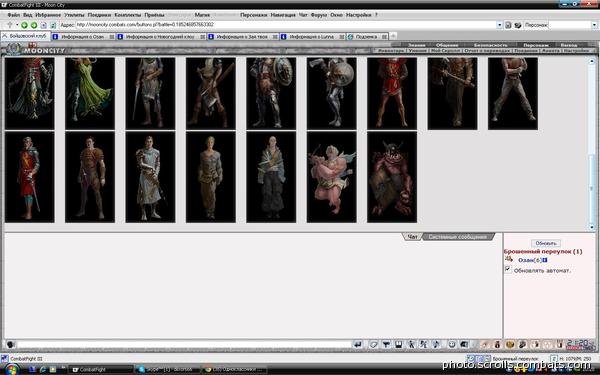Click the Выход game menu link
Image resolution: width=600 pixels, height=375 pixels.
point(569,45)
